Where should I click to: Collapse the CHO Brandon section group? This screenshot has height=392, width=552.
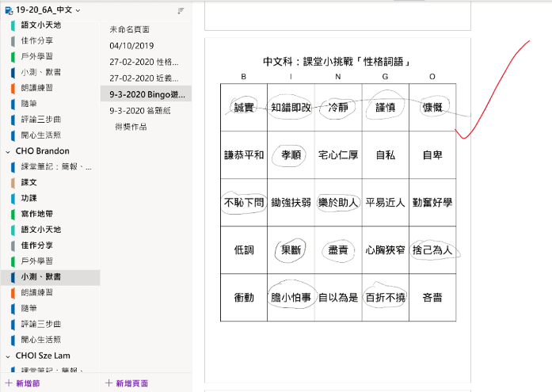pyautogui.click(x=8, y=150)
